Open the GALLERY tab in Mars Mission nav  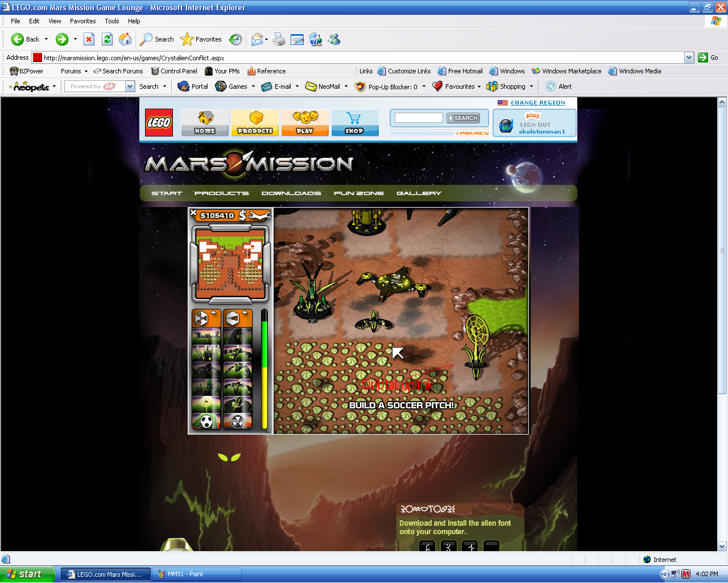click(x=419, y=193)
